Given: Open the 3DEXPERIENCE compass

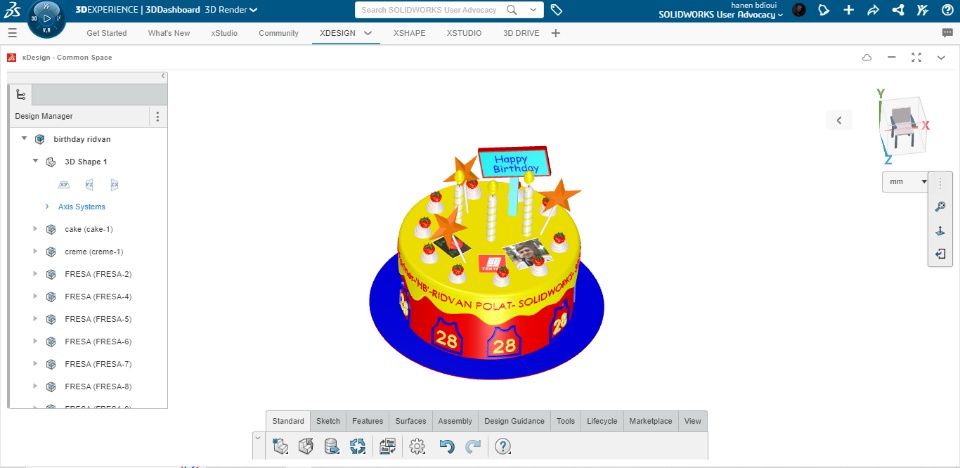Looking at the screenshot, I should click(47, 18).
